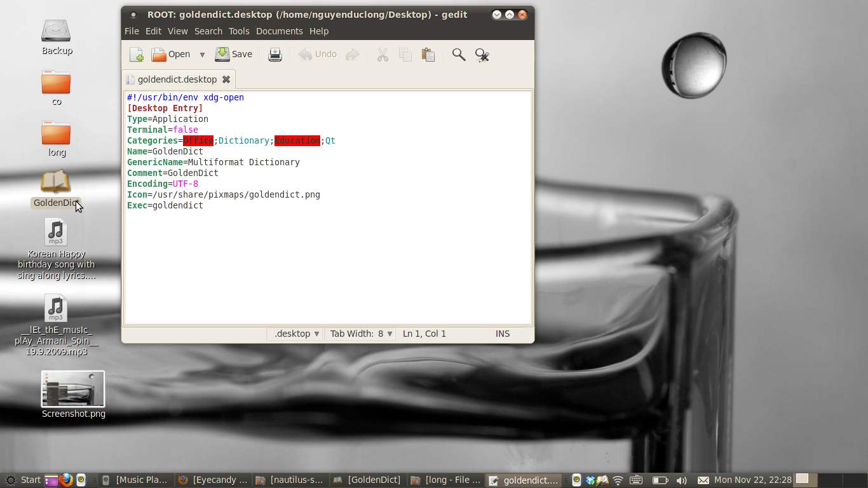This screenshot has width=868, height=488.
Task: Open the Edit menu
Action: tap(153, 31)
